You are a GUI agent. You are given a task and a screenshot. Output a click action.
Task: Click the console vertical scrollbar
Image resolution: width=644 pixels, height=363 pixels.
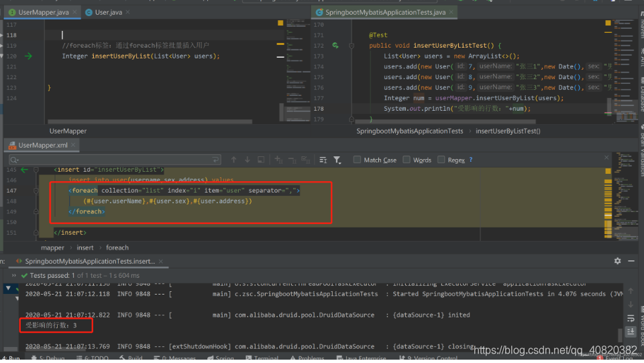click(x=620, y=335)
